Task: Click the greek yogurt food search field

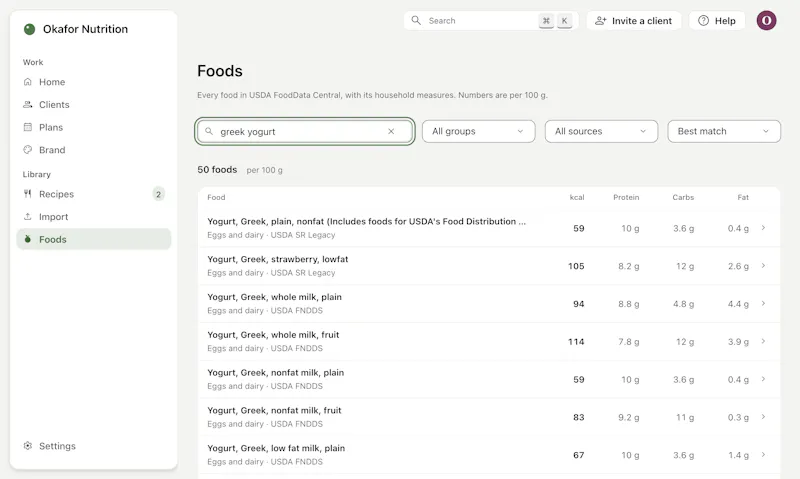Action: 305,131
